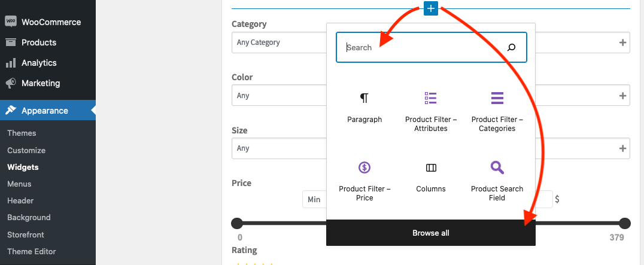
Task: Insert Product Filter – Price block
Action: pyautogui.click(x=364, y=181)
